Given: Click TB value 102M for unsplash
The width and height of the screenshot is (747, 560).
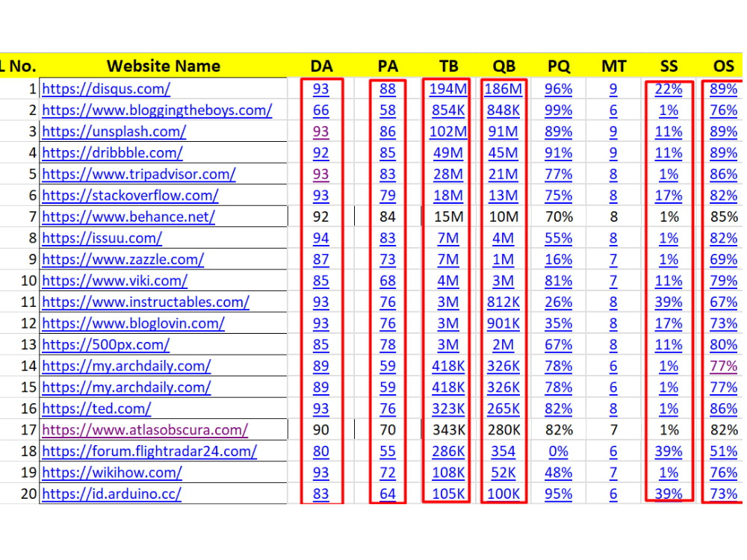Looking at the screenshot, I should [448, 132].
